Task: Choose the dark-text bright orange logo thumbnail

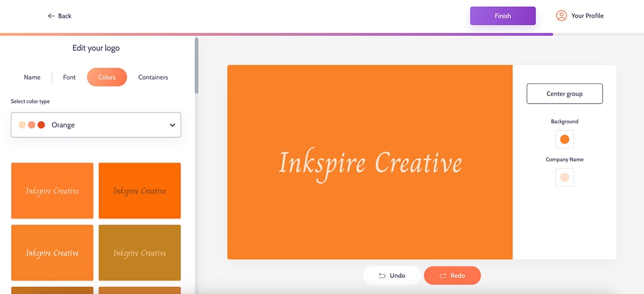Action: (x=140, y=190)
